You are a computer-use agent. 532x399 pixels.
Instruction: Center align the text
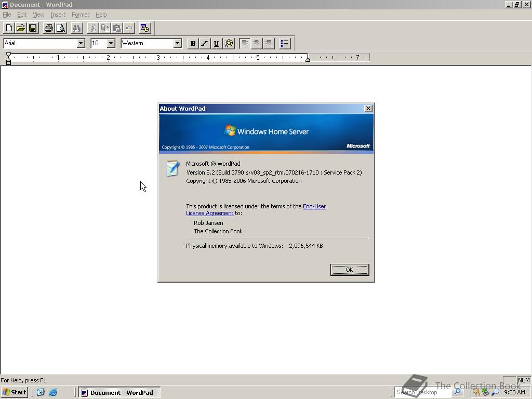[x=257, y=44]
